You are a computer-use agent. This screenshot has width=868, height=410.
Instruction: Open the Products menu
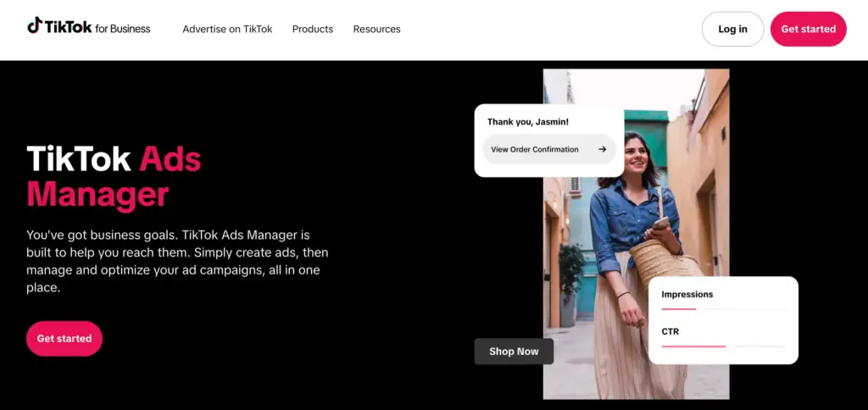tap(313, 30)
